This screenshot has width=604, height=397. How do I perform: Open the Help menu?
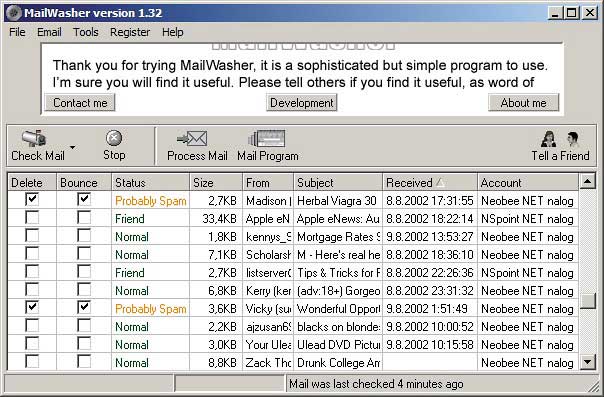[x=173, y=32]
